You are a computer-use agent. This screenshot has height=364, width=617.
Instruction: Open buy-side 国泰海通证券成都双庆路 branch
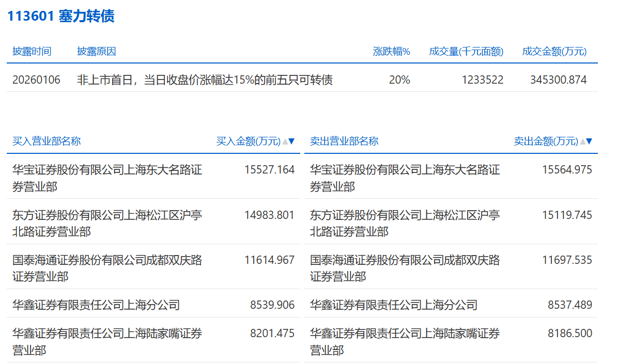point(107,268)
